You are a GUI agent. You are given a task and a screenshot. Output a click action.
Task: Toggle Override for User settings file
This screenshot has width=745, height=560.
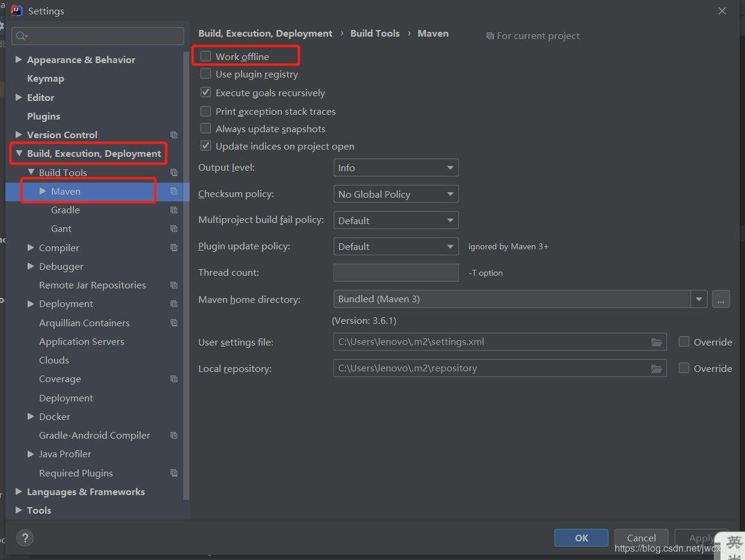(684, 342)
